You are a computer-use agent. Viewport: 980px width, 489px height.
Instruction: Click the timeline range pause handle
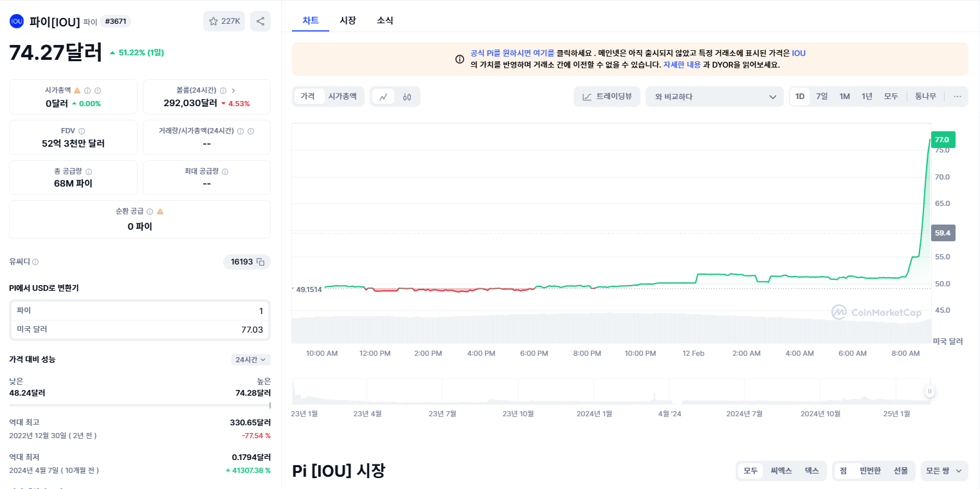click(x=930, y=391)
